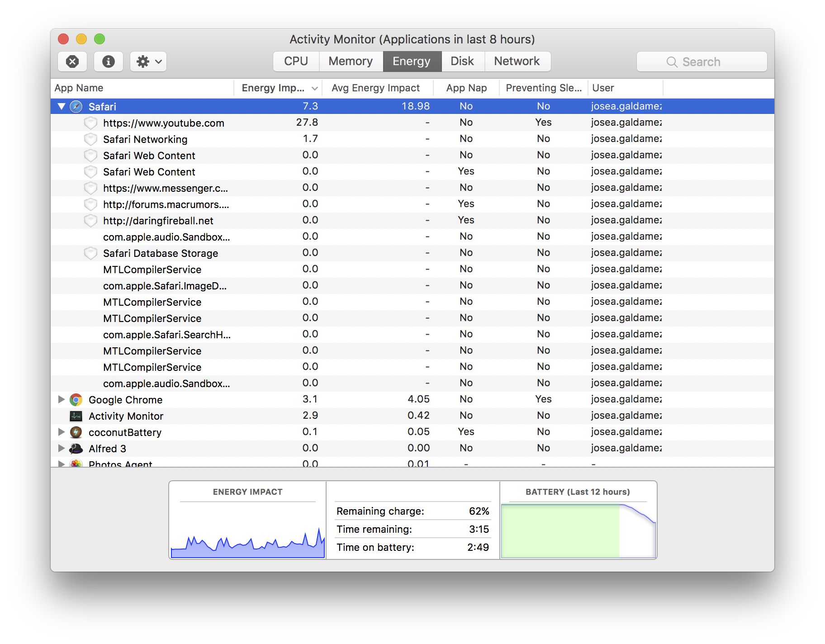Click the magnifier icon in Search field
The image size is (825, 644).
tap(672, 62)
